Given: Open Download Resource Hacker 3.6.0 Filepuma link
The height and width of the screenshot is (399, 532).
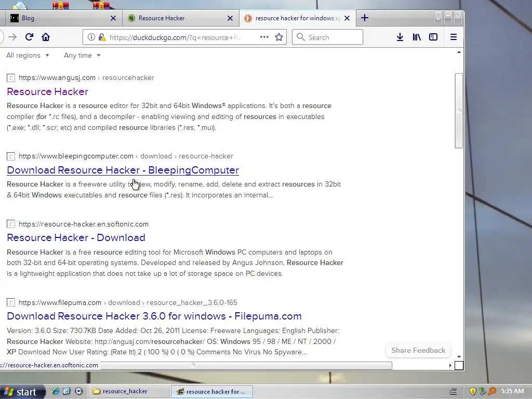Looking at the screenshot, I should [154, 316].
